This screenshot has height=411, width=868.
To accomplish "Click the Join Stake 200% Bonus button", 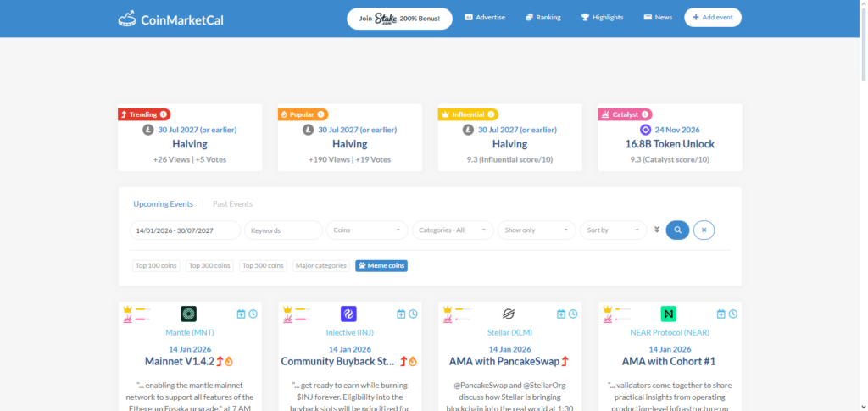I will [x=400, y=19].
